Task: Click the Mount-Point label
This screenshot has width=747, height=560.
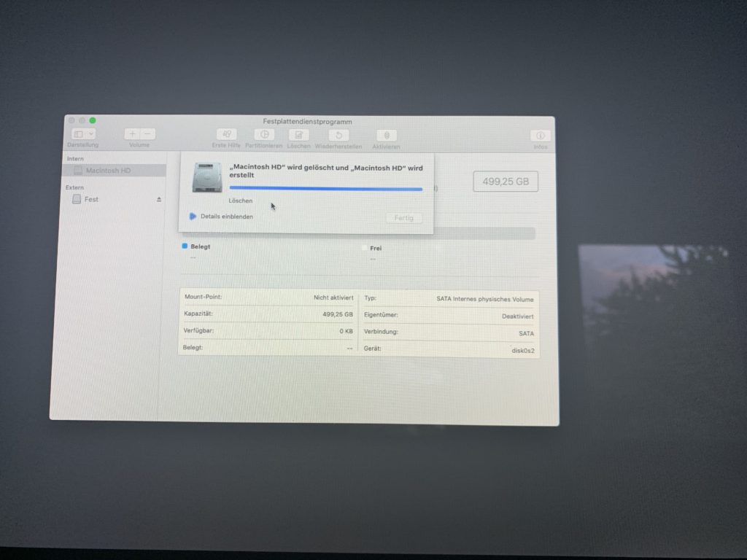Action: [203, 297]
